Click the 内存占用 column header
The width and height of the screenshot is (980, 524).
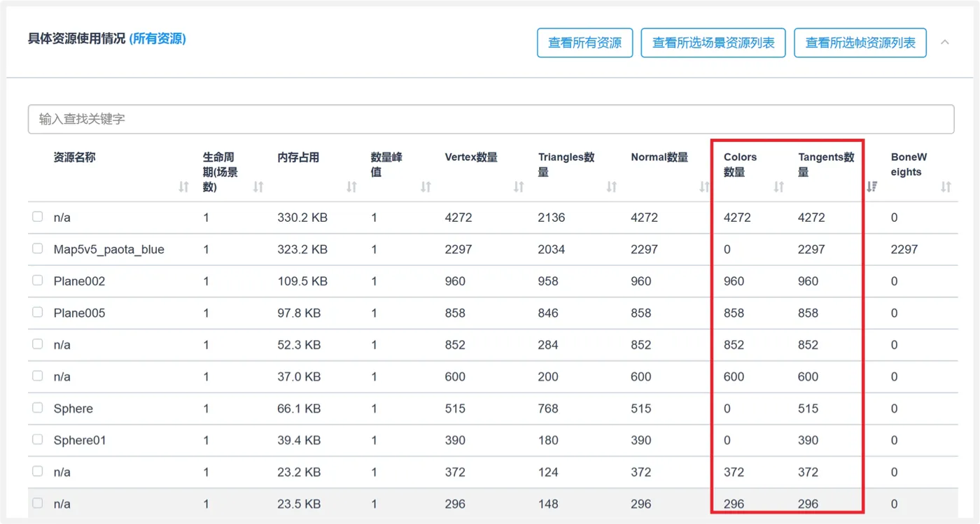coord(298,157)
